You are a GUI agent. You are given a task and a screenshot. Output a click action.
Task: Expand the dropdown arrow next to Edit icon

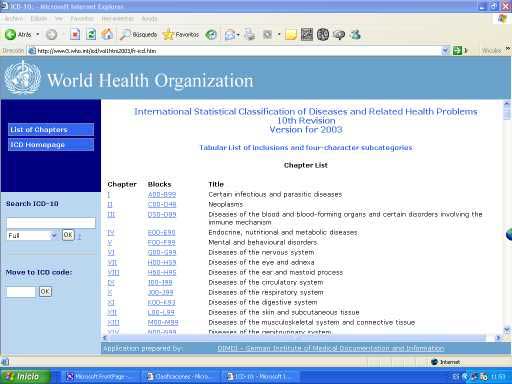[x=279, y=34]
